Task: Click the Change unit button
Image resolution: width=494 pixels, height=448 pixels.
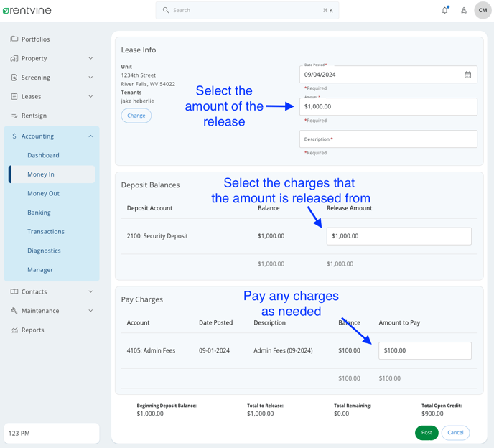Action: click(x=136, y=116)
